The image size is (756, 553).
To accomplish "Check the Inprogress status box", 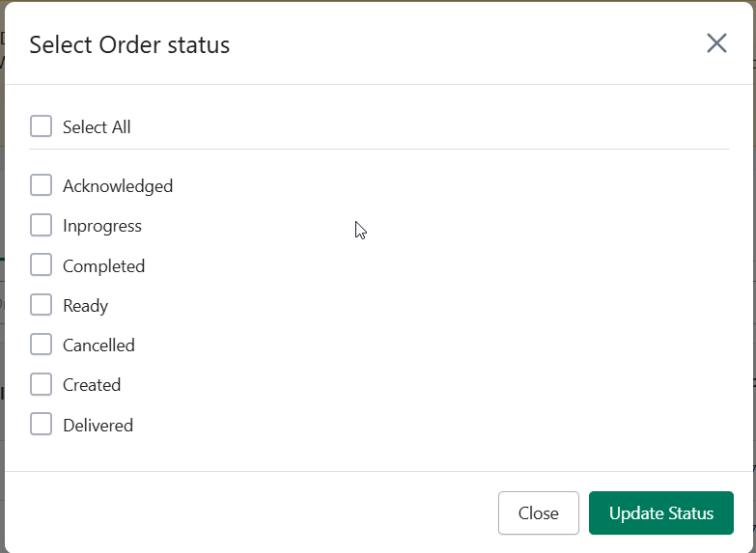I will tap(41, 225).
